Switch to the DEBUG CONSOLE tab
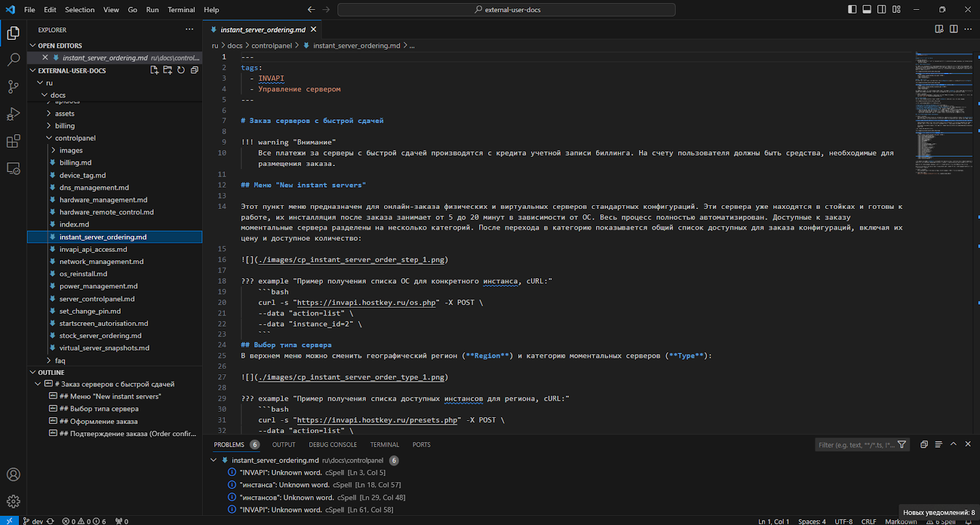Image resolution: width=980 pixels, height=525 pixels. pos(333,445)
